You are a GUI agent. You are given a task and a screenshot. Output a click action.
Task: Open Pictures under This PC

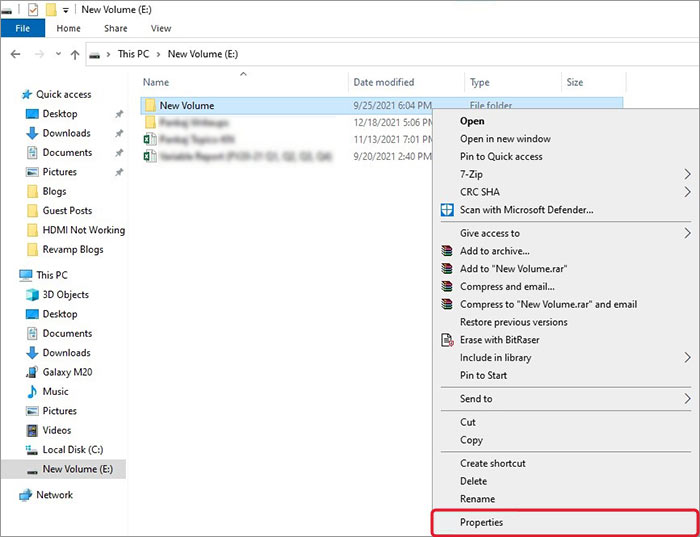pyautogui.click(x=59, y=411)
